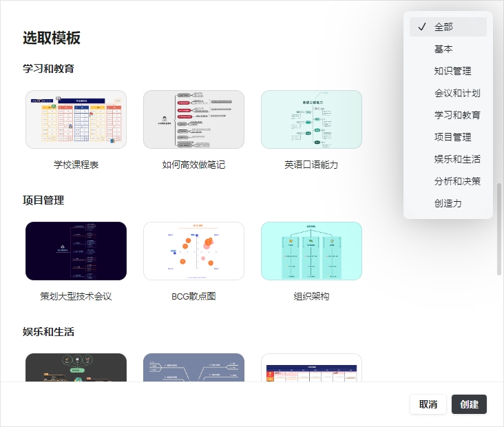Open the 学校课程表 template thumbnail

(76, 119)
